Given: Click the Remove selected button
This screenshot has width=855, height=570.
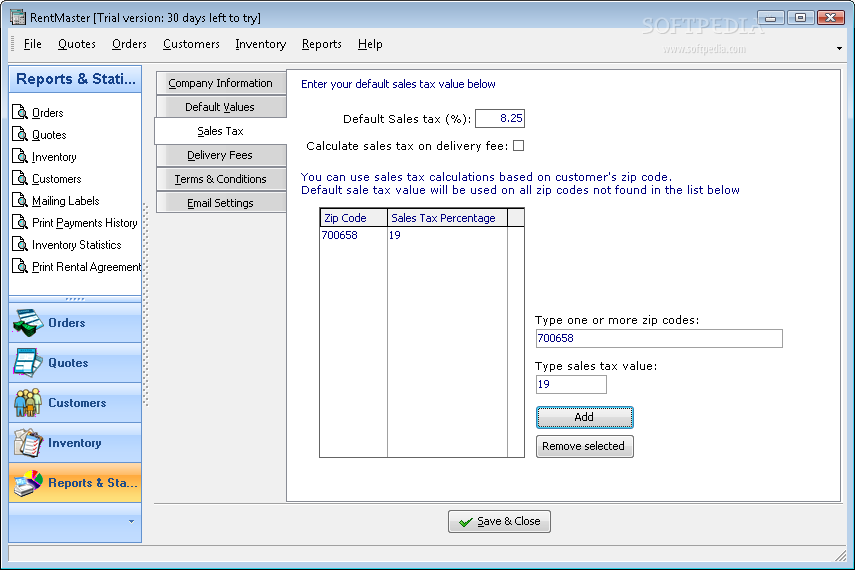Looking at the screenshot, I should click(585, 446).
